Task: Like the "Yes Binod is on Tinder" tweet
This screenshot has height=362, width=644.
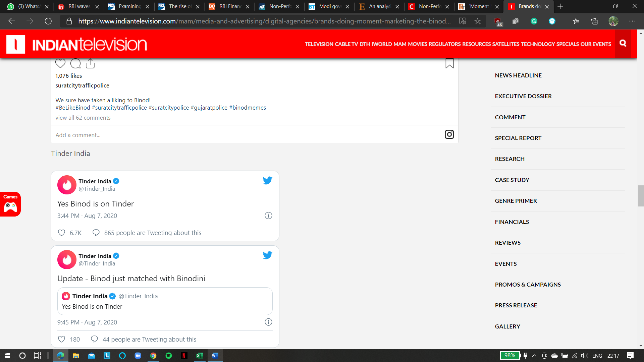Action: (x=62, y=233)
